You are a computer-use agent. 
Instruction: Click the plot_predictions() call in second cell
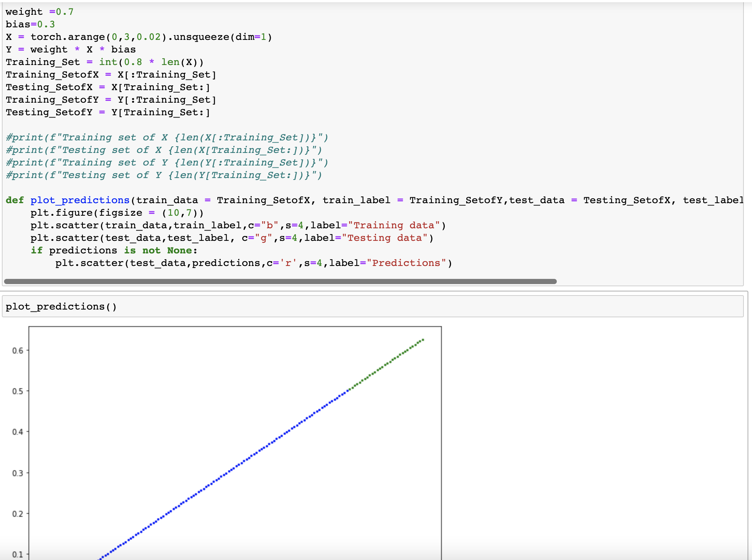point(61,306)
